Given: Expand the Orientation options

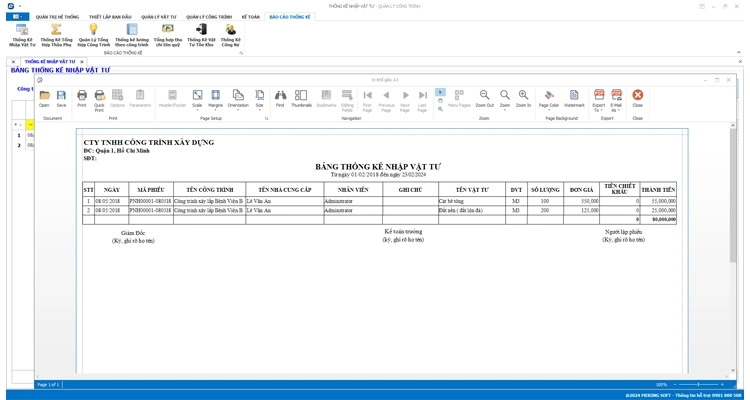Looking at the screenshot, I should 238,97.
